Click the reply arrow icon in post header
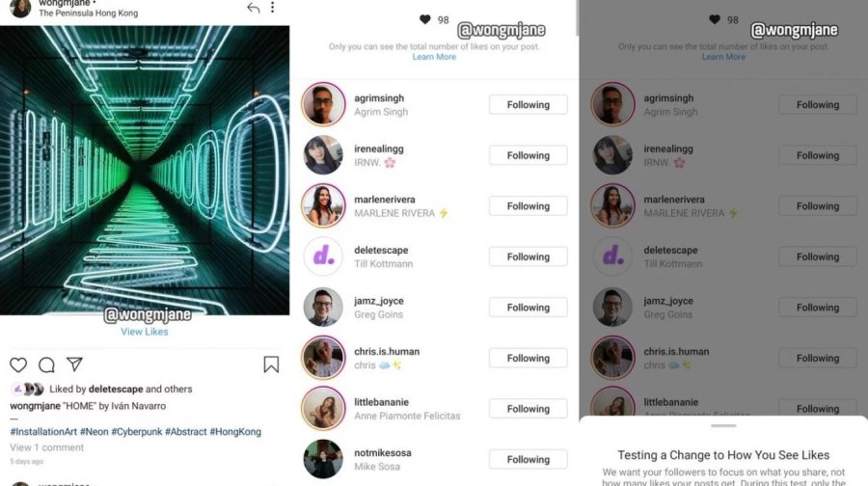Screen dimensions: 868x486 (253, 8)
